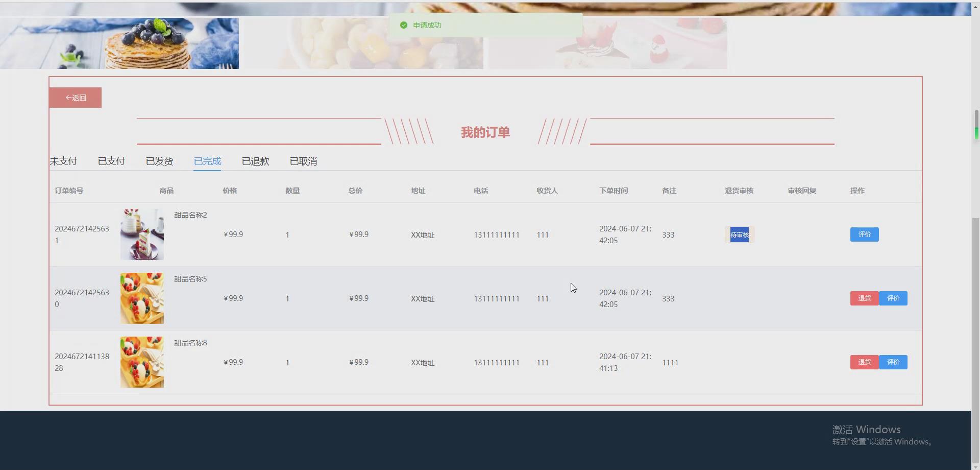
Task: Click order number 20246721425631
Action: coord(82,234)
